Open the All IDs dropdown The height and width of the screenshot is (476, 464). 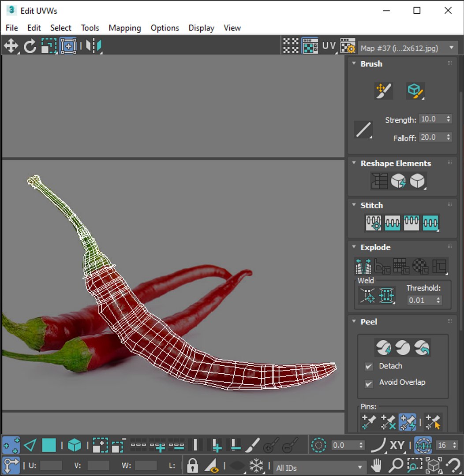(x=319, y=468)
